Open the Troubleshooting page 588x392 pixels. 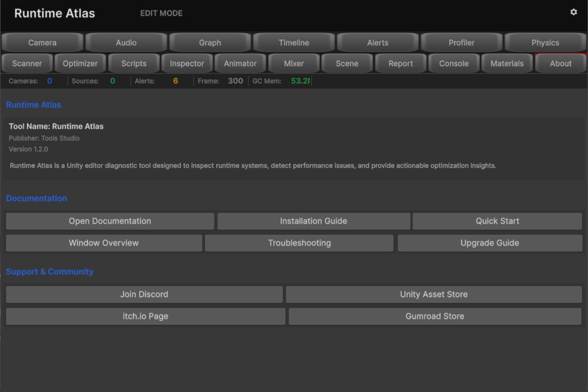click(299, 243)
